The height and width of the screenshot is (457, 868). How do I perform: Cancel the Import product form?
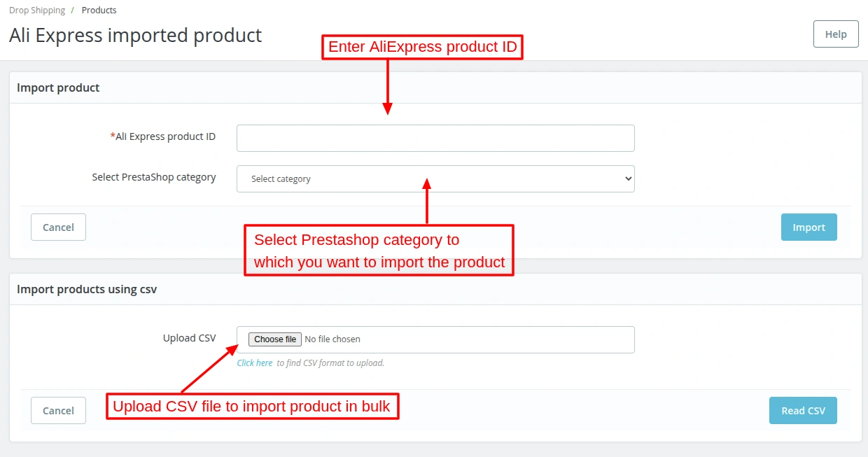(58, 227)
